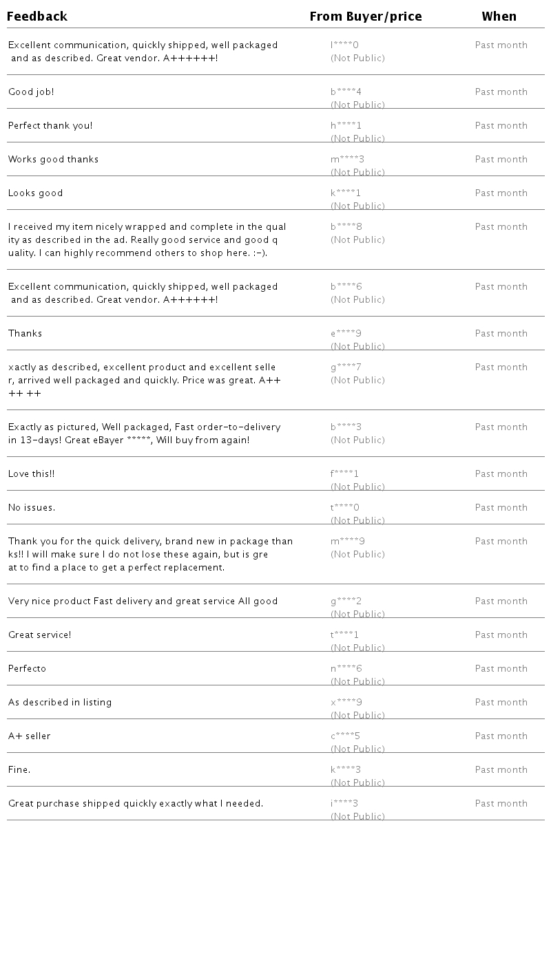This screenshot has width=551, height=980.
Task: Click 'Past month' beside buyer i****3
Action: [x=501, y=804]
